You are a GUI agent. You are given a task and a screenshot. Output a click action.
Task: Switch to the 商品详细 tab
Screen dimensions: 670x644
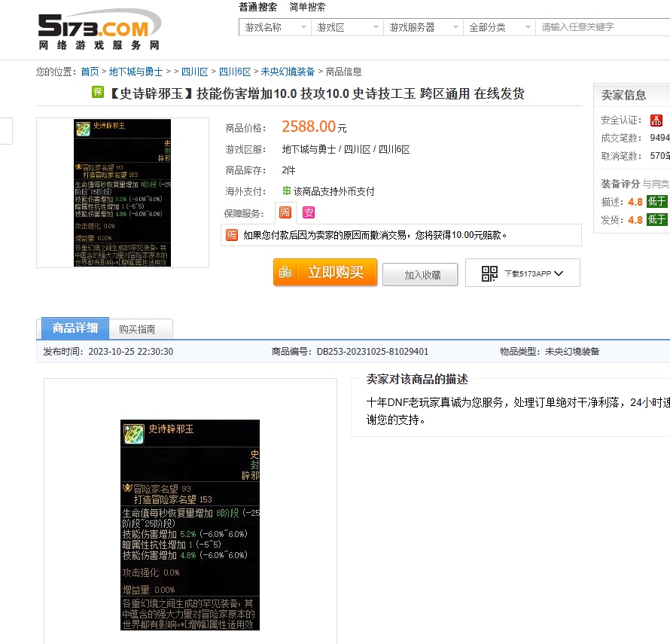pos(75,328)
